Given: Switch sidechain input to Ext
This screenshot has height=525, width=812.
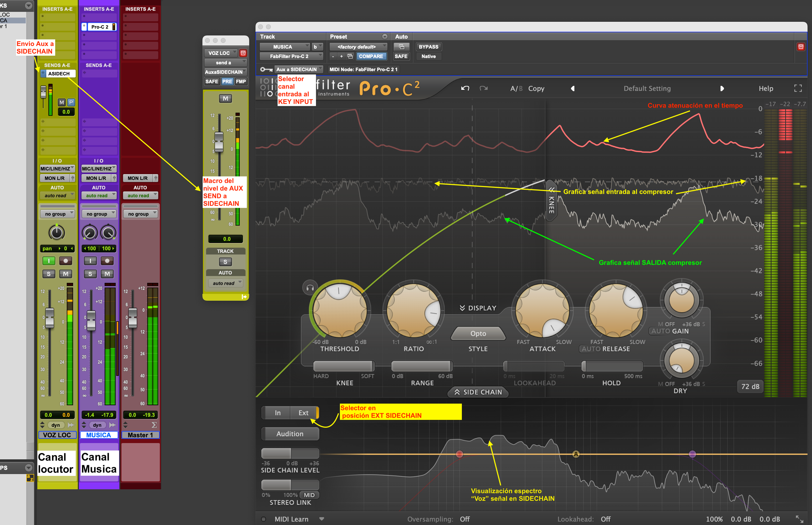Looking at the screenshot, I should (303, 413).
